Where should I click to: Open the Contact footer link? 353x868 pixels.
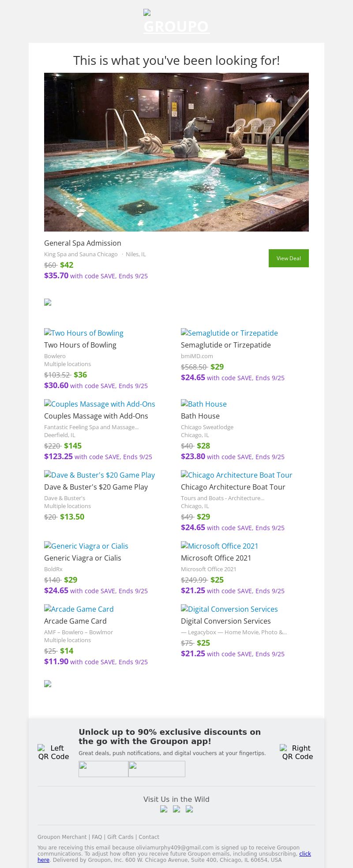149,837
